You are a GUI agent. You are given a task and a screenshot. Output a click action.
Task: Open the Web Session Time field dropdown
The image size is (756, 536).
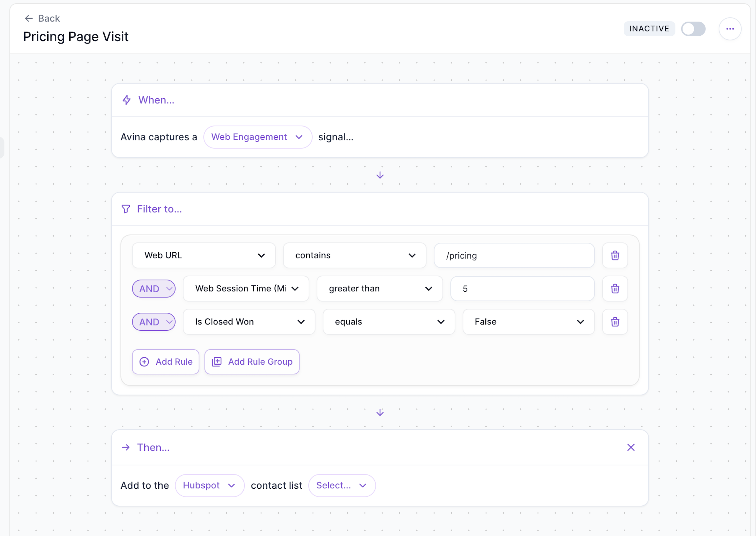point(246,289)
